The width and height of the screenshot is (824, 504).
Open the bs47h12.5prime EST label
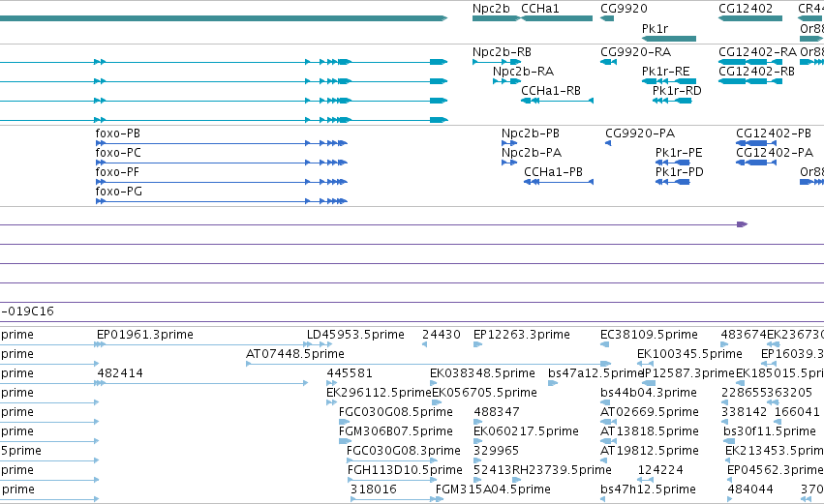point(648,489)
